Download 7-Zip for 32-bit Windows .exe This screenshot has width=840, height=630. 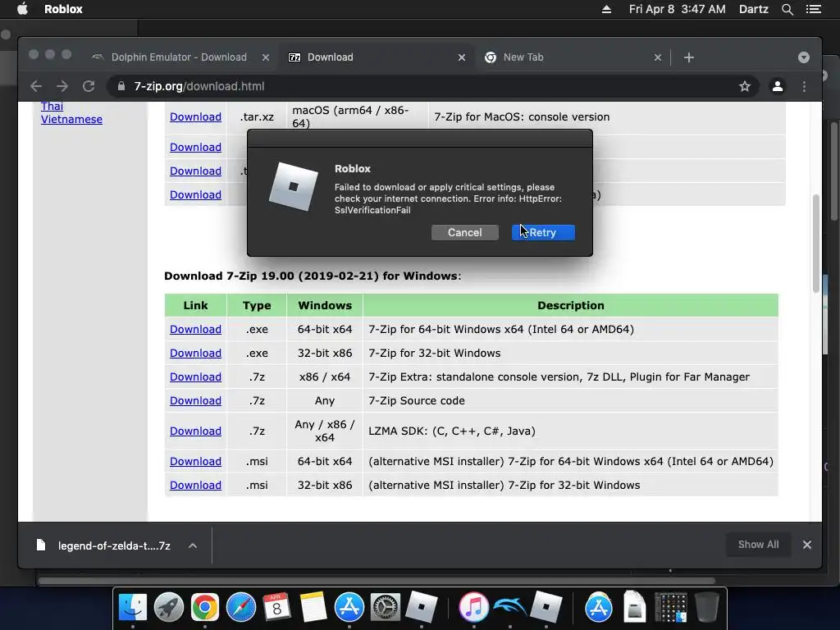[x=195, y=353]
